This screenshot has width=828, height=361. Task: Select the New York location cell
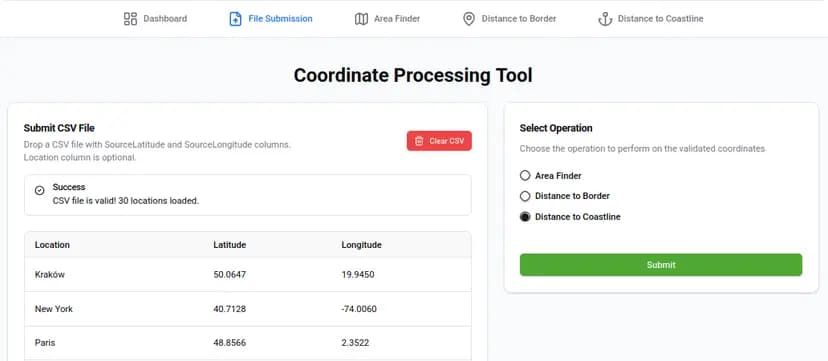54,309
